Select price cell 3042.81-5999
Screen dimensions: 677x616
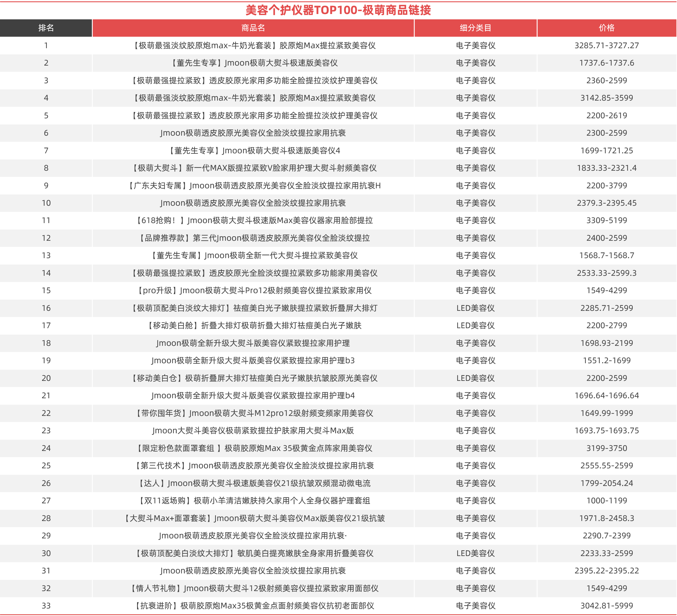click(606, 606)
